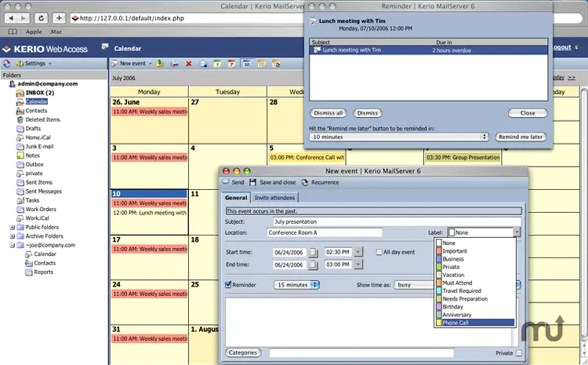This screenshot has width=588, height=365.
Task: Switch to month view icon labeled 30
Action: tap(246, 64)
